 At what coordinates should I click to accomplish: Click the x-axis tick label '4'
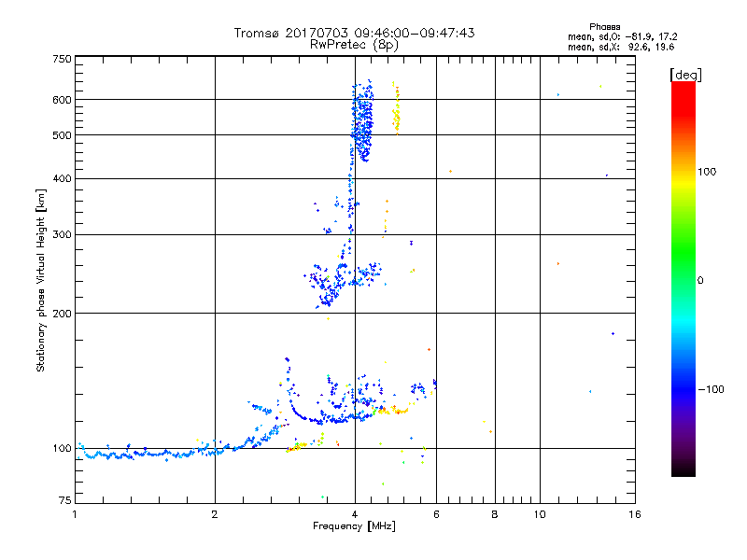[x=355, y=514]
